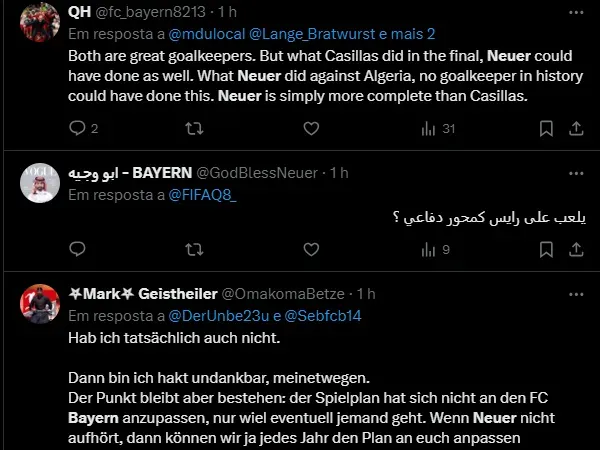This screenshot has height=450, width=600.
Task: Retweet the GodBlessNeuer Arabic tweet
Action: click(x=195, y=250)
